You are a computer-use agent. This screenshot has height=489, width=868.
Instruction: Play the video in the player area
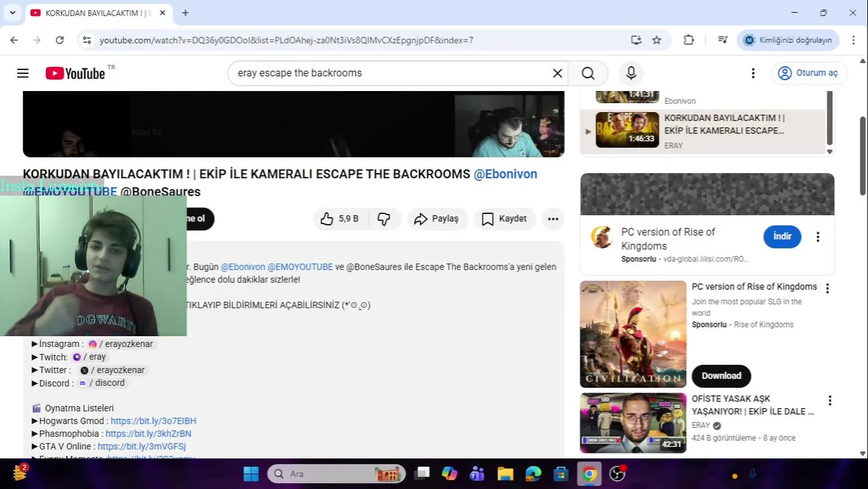point(293,124)
